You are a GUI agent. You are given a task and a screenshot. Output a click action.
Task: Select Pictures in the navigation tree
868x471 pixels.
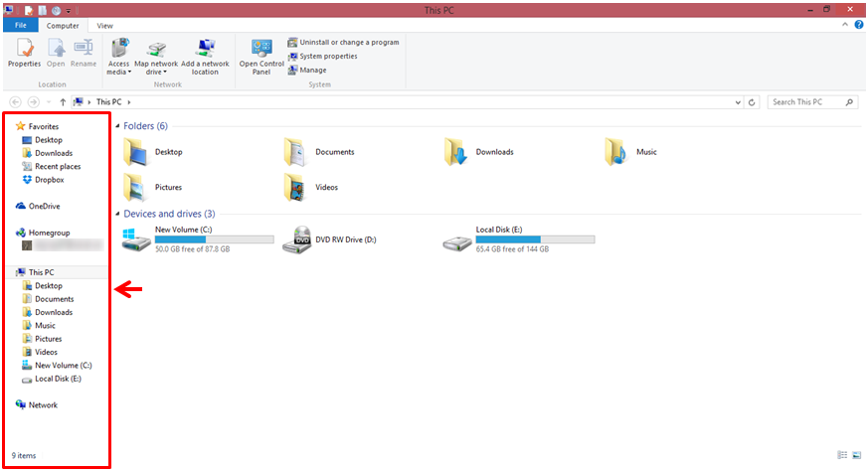point(42,339)
